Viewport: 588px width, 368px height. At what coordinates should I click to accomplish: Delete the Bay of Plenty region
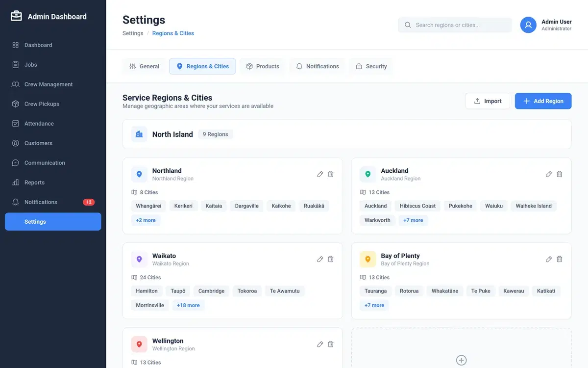tap(560, 259)
